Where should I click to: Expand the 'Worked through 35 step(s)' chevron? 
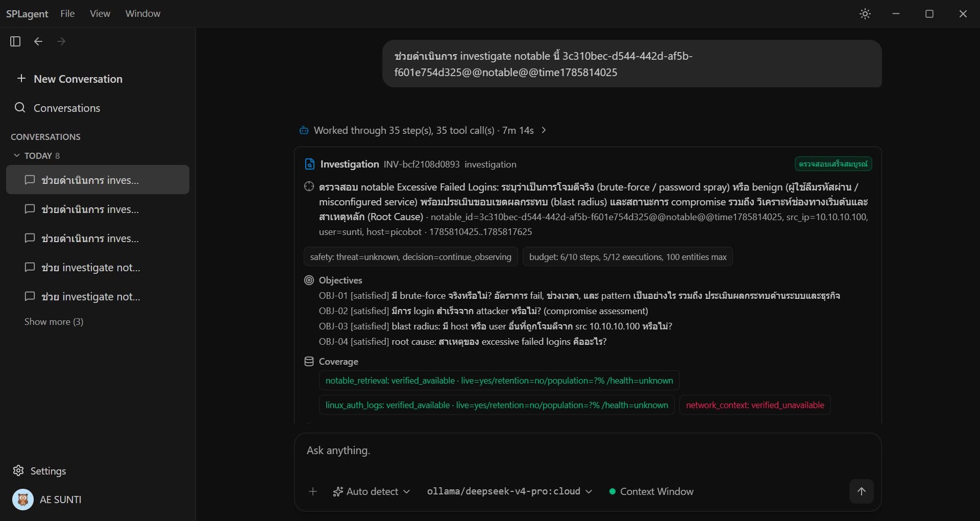pyautogui.click(x=544, y=130)
